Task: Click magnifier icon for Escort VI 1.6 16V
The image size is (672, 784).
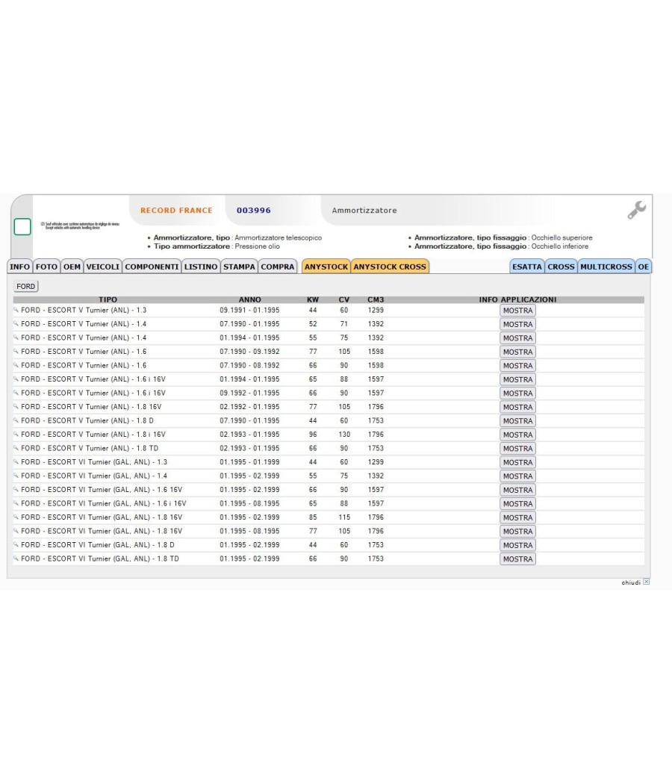Action: click(x=16, y=490)
